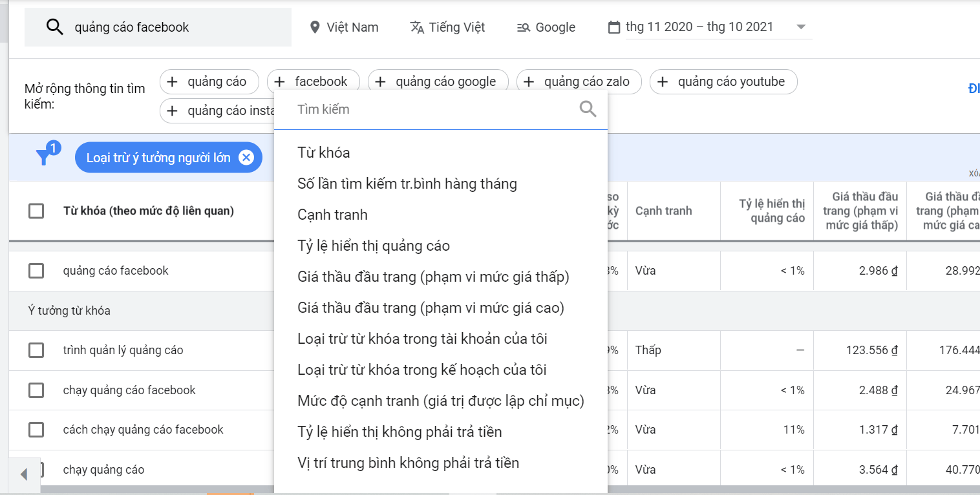Open the Tiếng Việt language setting

pyautogui.click(x=447, y=27)
